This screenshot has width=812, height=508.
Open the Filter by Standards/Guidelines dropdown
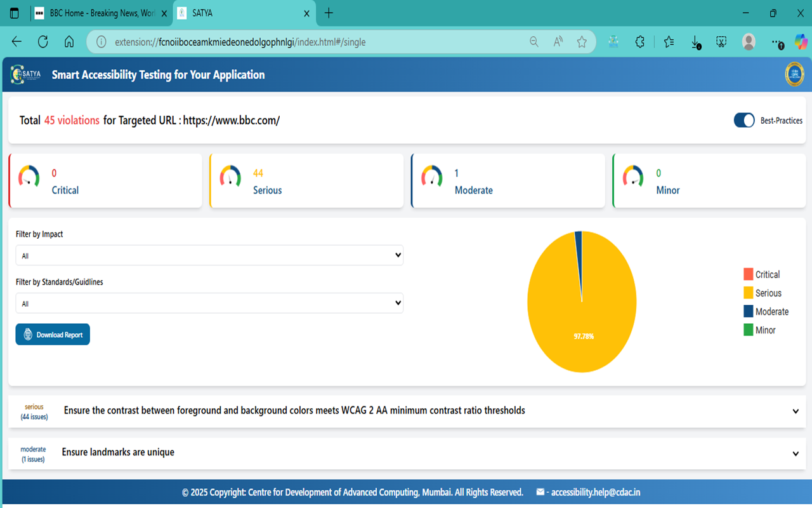[x=209, y=303]
